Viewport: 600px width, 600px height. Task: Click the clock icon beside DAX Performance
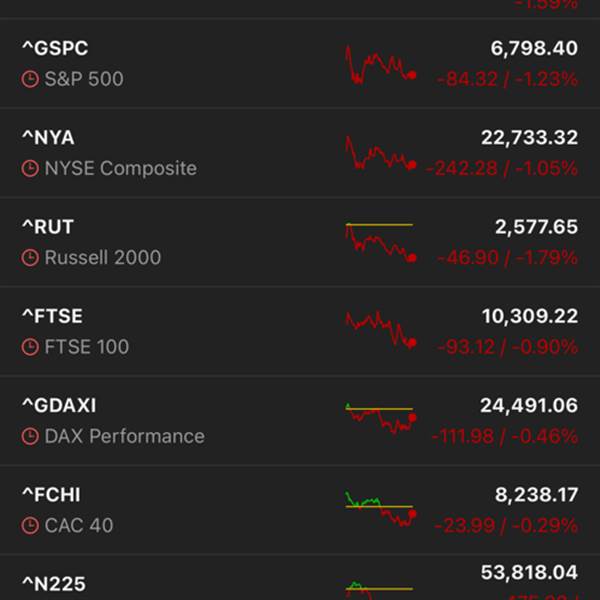[x=30, y=437]
